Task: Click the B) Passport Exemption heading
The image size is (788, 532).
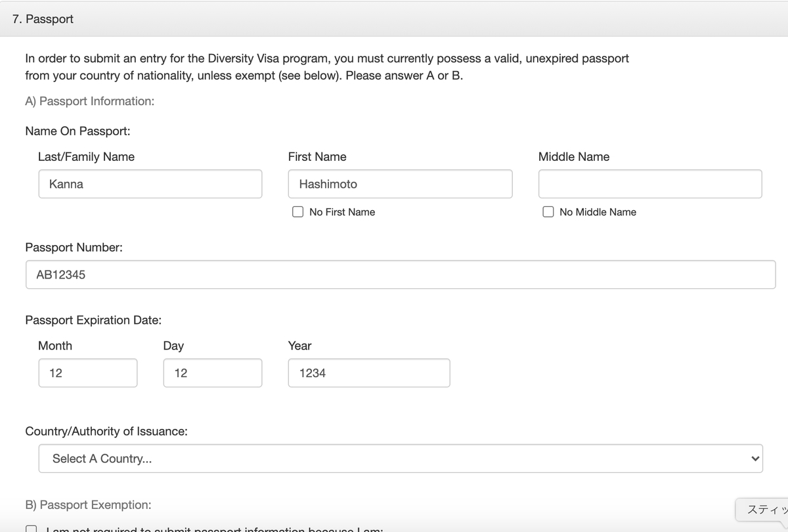Action: (x=88, y=505)
